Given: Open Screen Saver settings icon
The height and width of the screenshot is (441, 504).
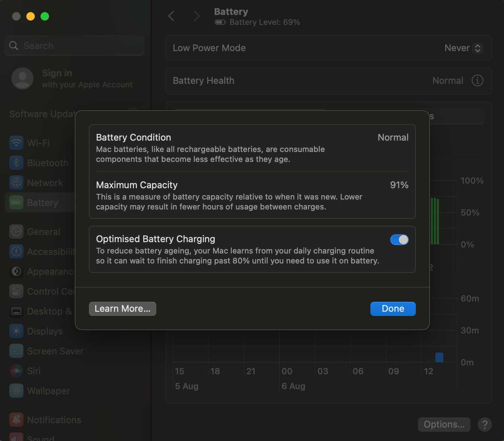Looking at the screenshot, I should click(16, 351).
